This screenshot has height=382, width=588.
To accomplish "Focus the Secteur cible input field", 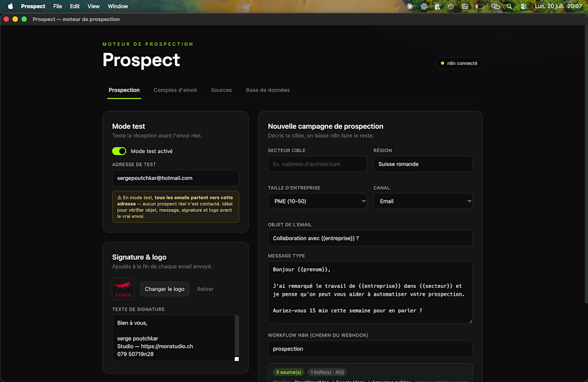I will (317, 164).
